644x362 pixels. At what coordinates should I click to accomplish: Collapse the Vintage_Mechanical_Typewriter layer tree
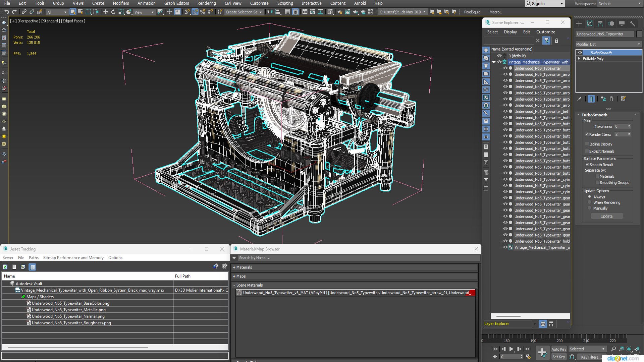(x=494, y=62)
